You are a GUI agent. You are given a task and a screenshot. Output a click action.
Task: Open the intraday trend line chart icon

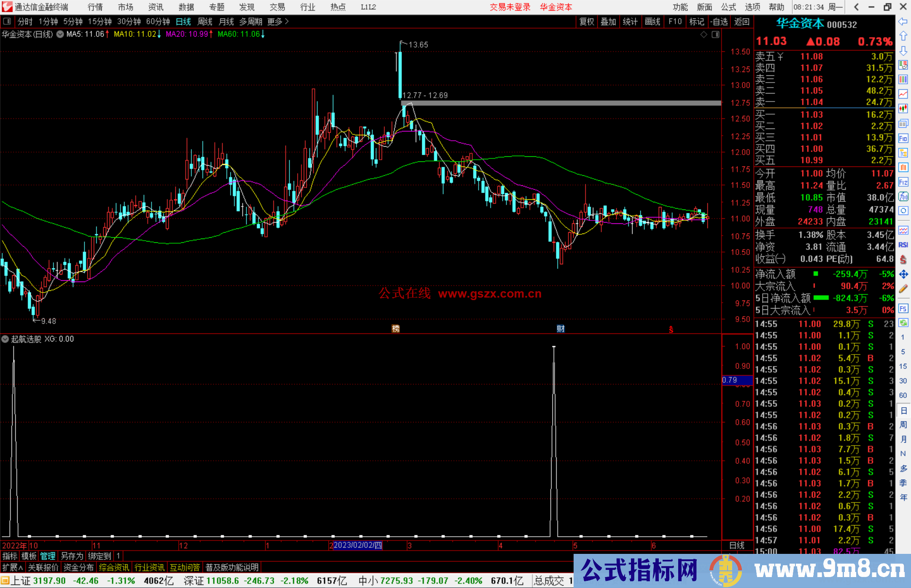click(903, 94)
